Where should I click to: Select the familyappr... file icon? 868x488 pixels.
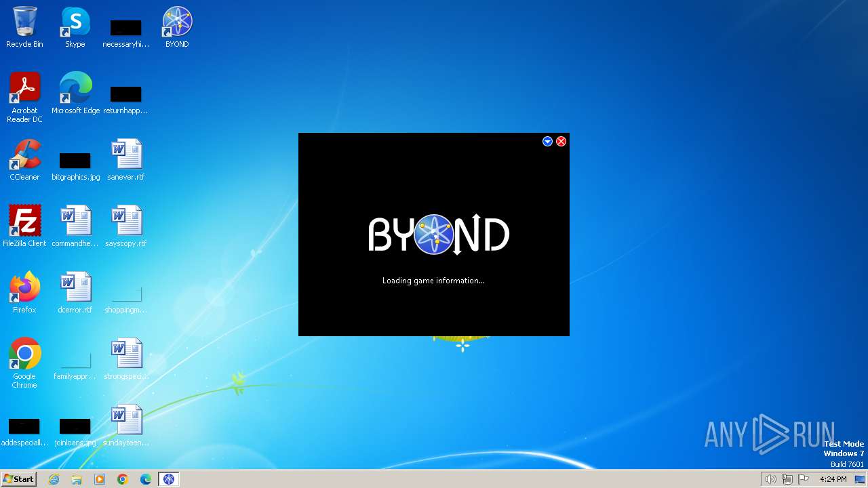point(75,365)
